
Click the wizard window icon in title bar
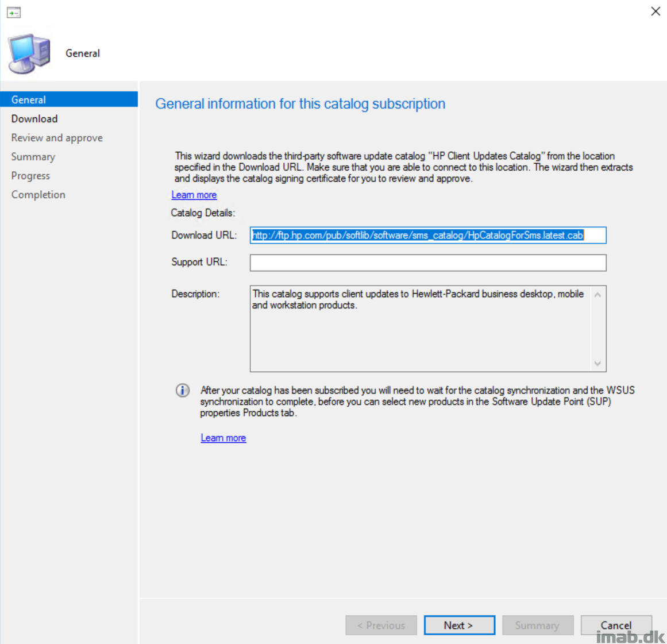point(14,12)
